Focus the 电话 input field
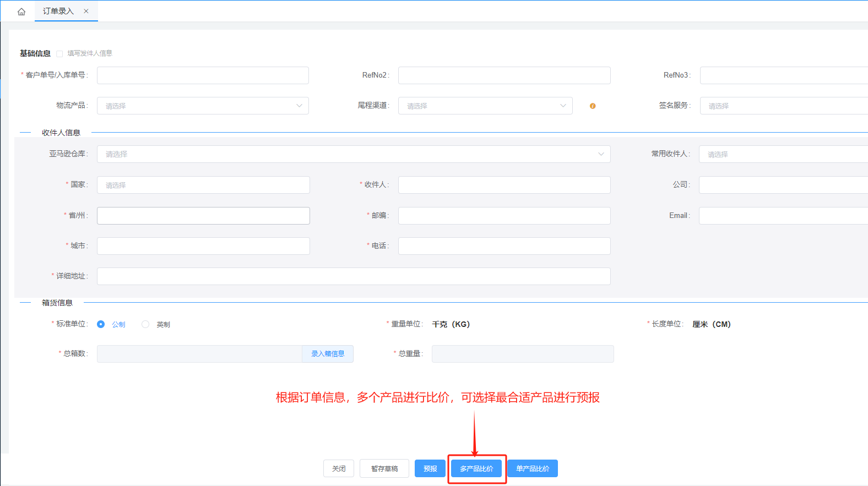This screenshot has width=868, height=486. (x=504, y=246)
